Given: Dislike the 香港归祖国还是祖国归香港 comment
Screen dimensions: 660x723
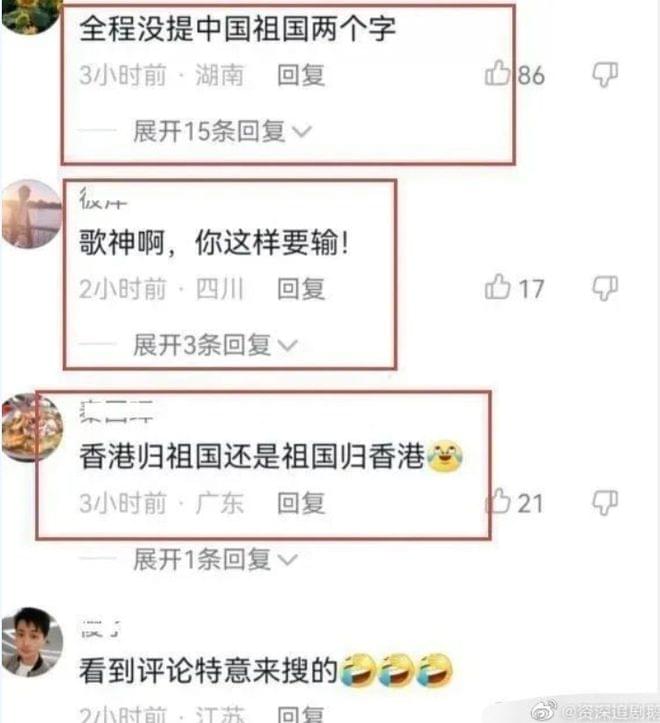Looking at the screenshot, I should (x=605, y=502).
